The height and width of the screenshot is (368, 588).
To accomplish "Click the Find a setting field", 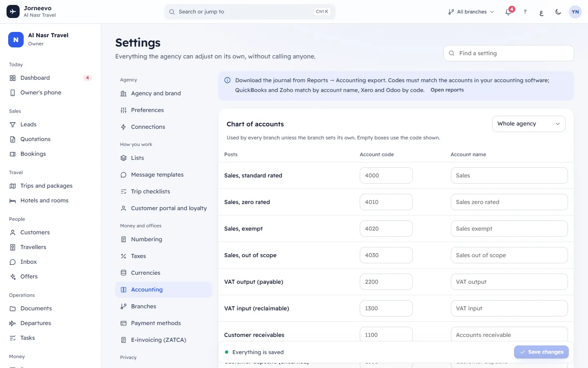I will point(508,53).
